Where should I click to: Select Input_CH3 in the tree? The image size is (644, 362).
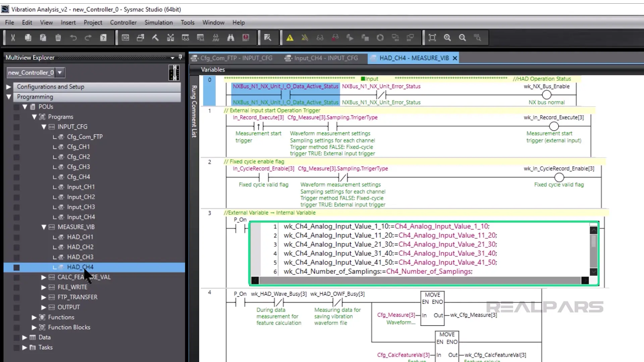81,207
